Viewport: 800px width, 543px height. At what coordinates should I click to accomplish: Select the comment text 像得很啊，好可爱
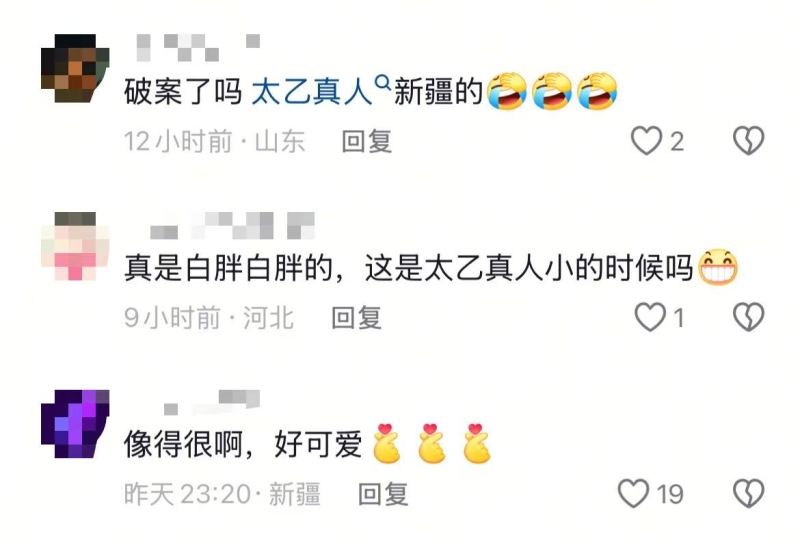pyautogui.click(x=243, y=445)
